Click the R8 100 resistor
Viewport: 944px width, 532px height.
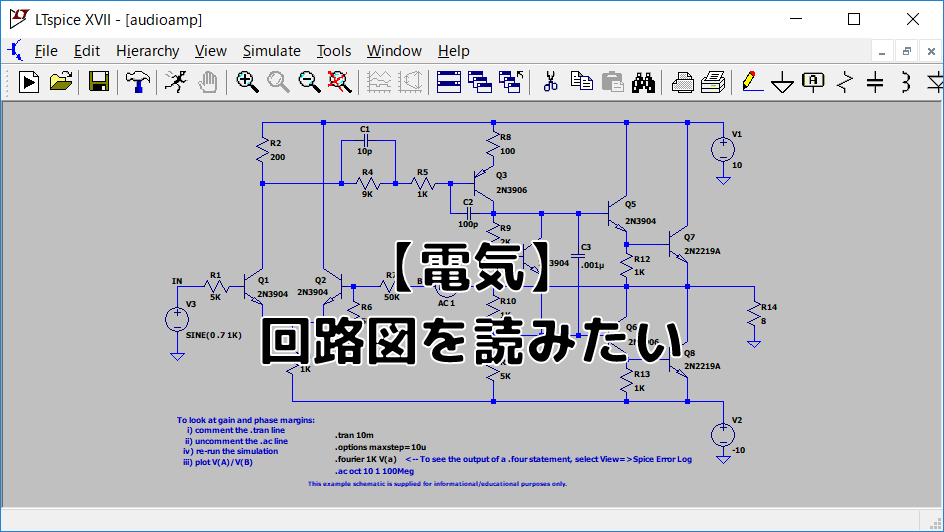pos(493,144)
